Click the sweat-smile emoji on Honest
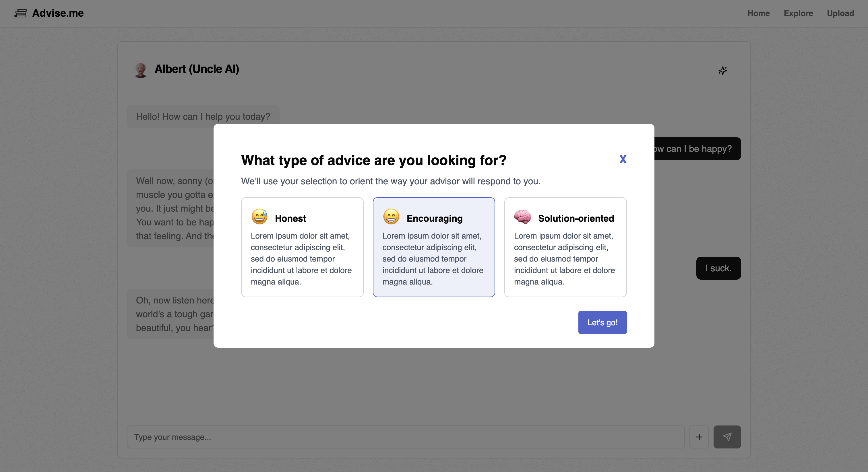 click(259, 217)
